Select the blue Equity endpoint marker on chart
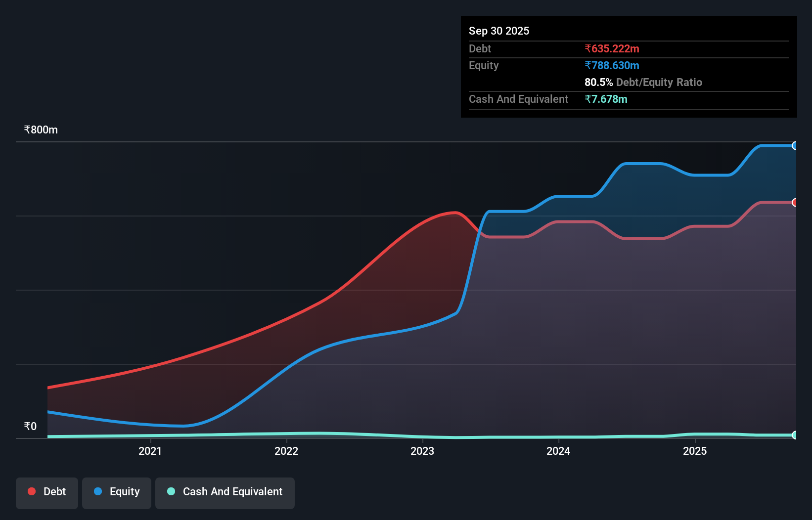The height and width of the screenshot is (520, 812). click(x=795, y=145)
